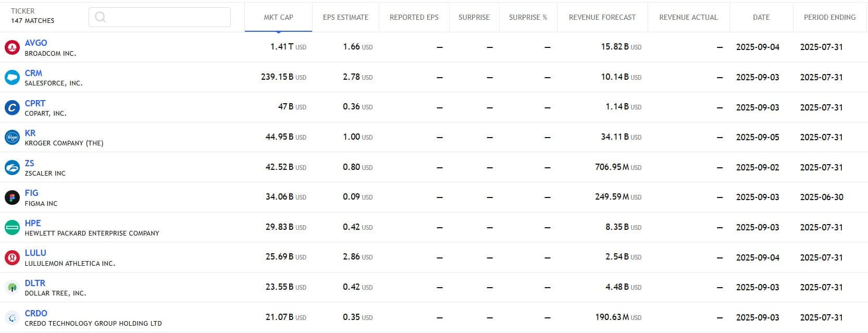Click the 1.41 T market cap value
The image size is (868, 333).
288,47
